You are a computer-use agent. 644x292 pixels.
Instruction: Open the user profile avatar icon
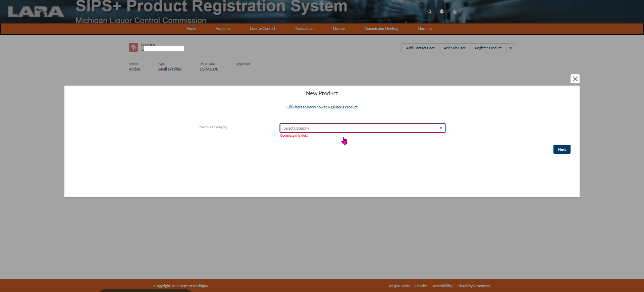(454, 12)
